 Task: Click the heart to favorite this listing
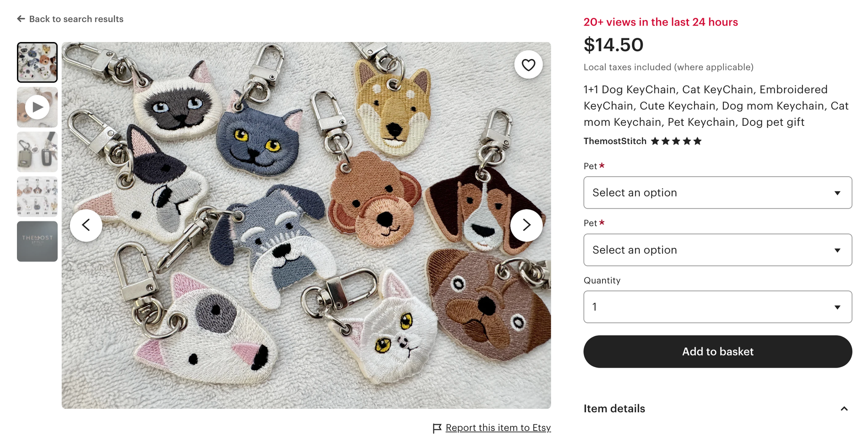(x=528, y=64)
